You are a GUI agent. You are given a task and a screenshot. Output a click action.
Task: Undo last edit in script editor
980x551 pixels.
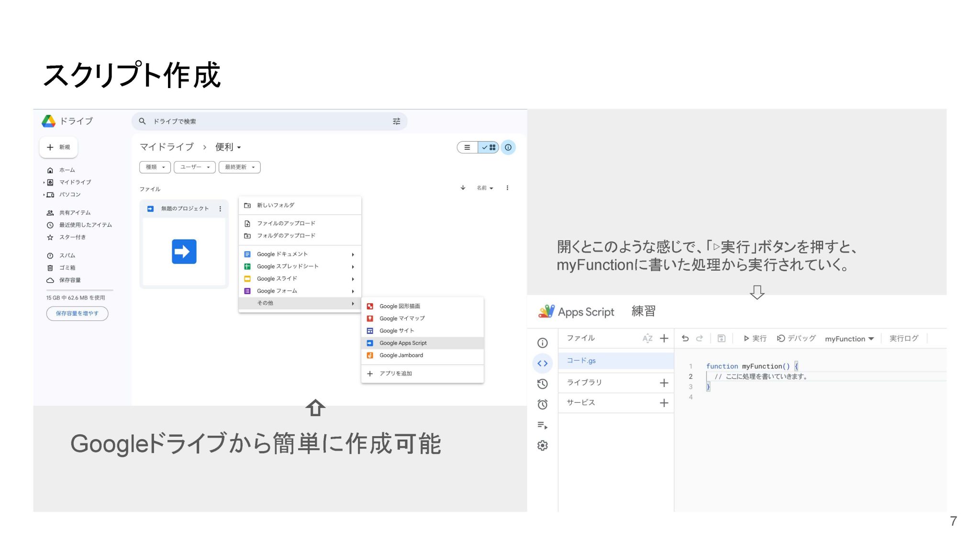[x=685, y=339]
